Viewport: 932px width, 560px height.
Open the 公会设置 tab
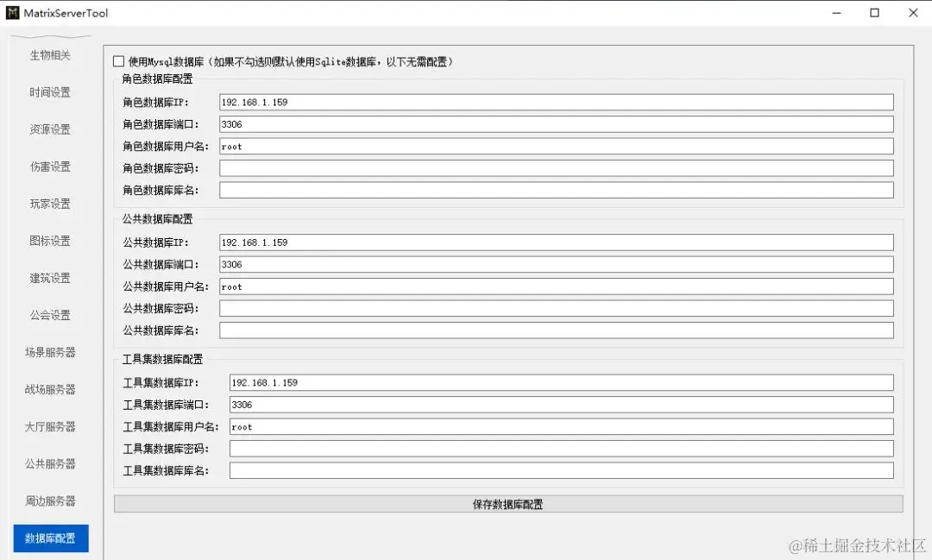[x=51, y=315]
